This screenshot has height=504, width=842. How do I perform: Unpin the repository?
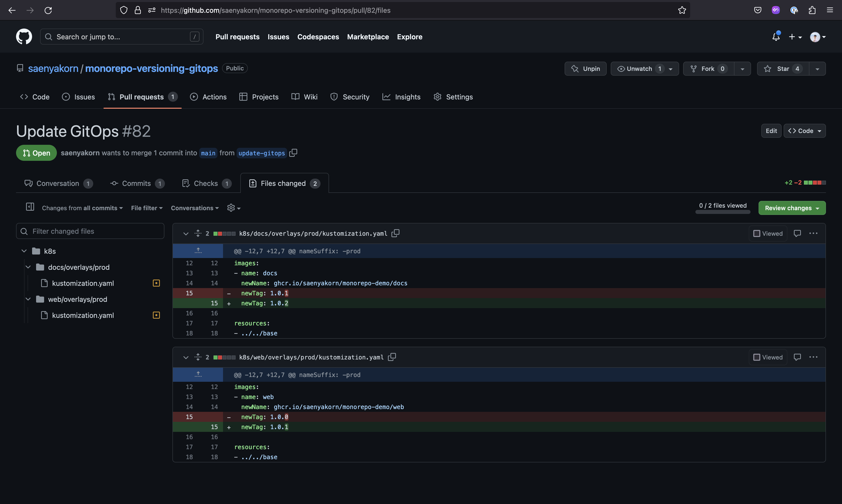pyautogui.click(x=585, y=69)
